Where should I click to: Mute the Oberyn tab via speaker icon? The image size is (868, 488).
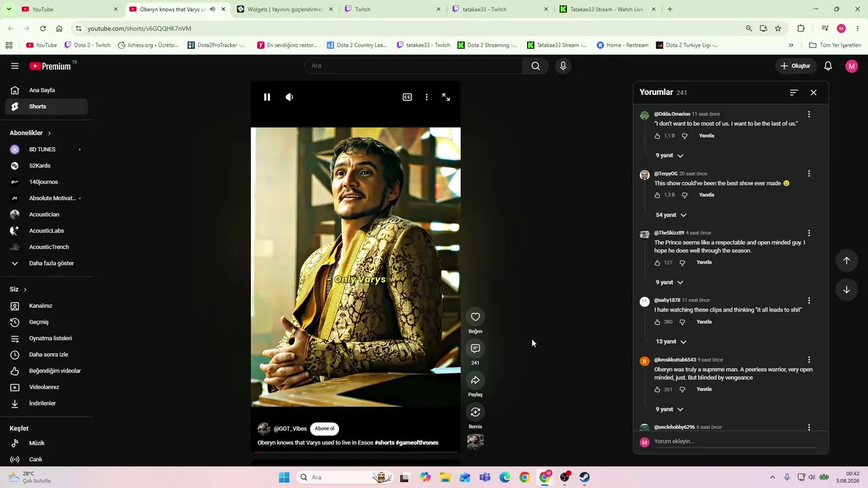pos(212,9)
